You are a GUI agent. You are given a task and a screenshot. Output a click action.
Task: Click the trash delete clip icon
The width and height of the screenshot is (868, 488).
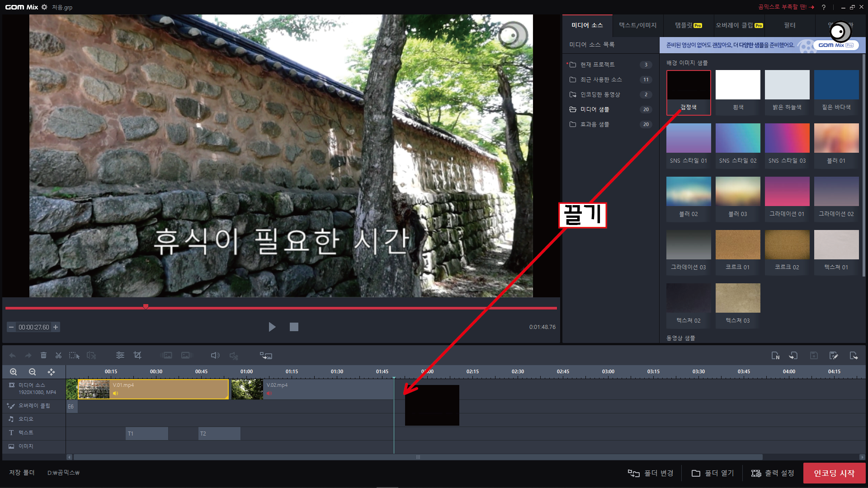[43, 356]
